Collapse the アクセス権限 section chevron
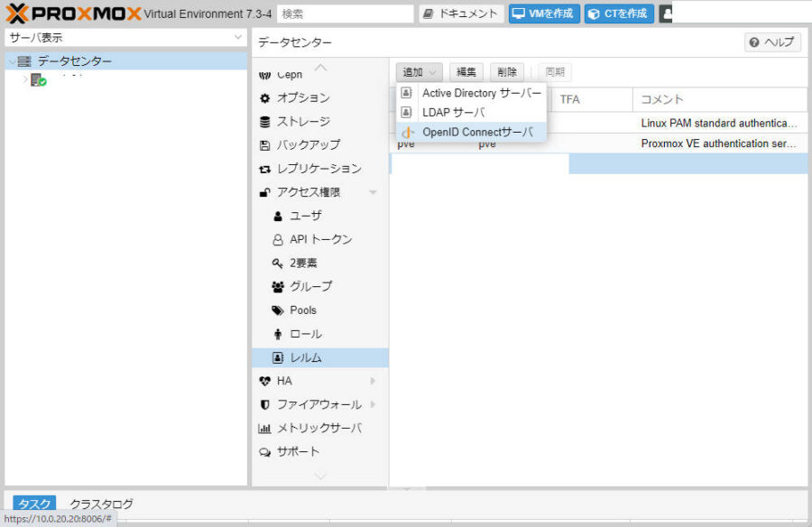The width and height of the screenshot is (812, 527). click(x=374, y=191)
